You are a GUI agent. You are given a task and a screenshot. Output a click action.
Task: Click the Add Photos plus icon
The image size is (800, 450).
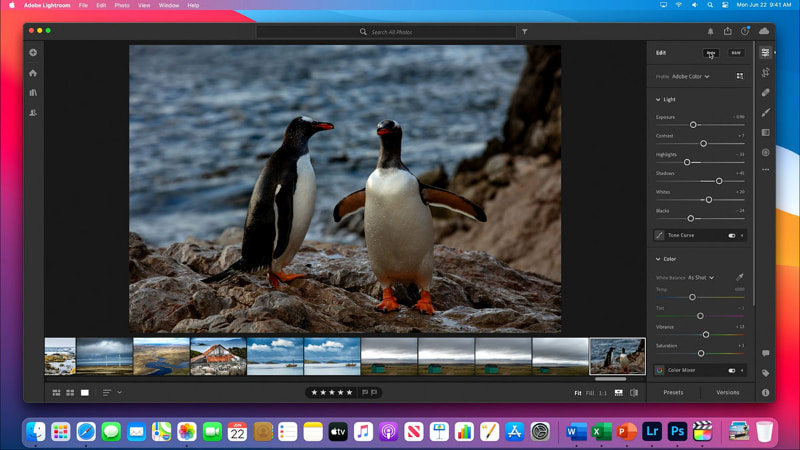pos(33,52)
